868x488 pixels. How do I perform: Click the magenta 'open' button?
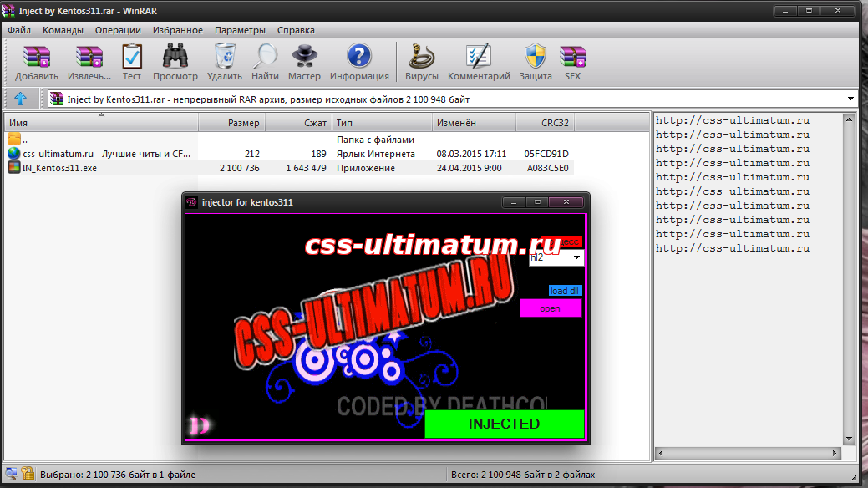click(551, 308)
